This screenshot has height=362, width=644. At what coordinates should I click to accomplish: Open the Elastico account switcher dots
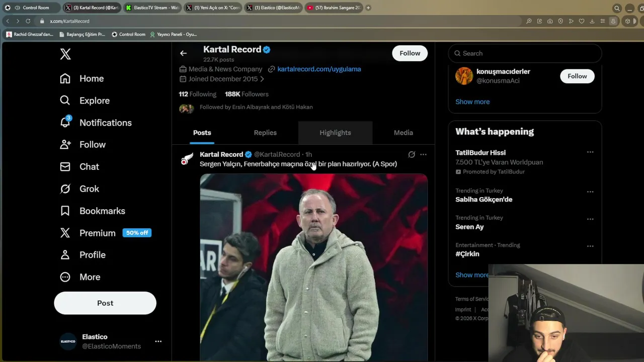[x=158, y=341]
